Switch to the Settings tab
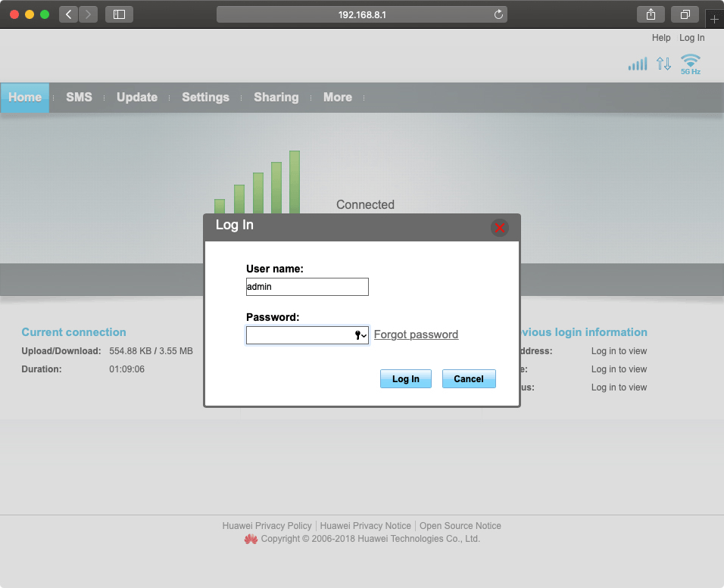The width and height of the screenshot is (724, 588). pyautogui.click(x=205, y=98)
